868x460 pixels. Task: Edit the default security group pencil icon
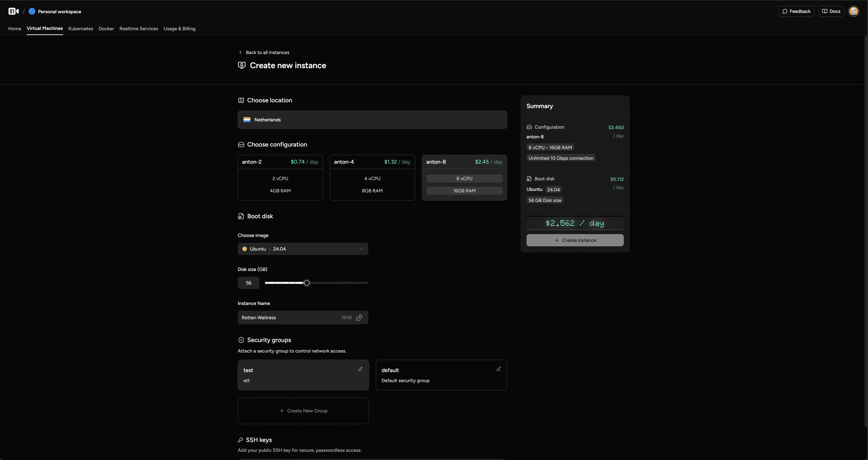click(x=499, y=369)
